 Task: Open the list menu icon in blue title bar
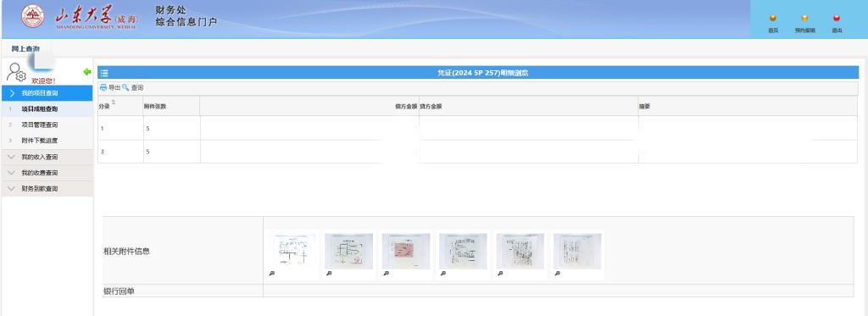coord(104,73)
